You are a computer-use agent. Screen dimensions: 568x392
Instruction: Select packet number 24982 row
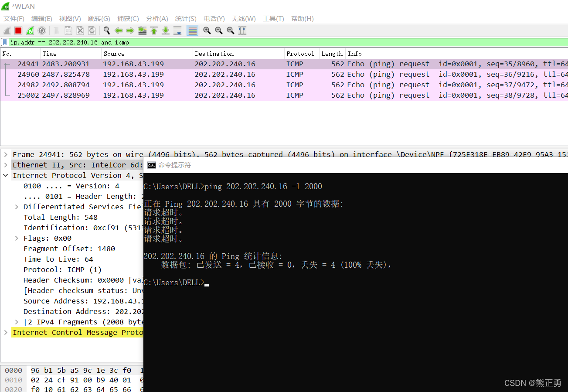tap(284, 85)
